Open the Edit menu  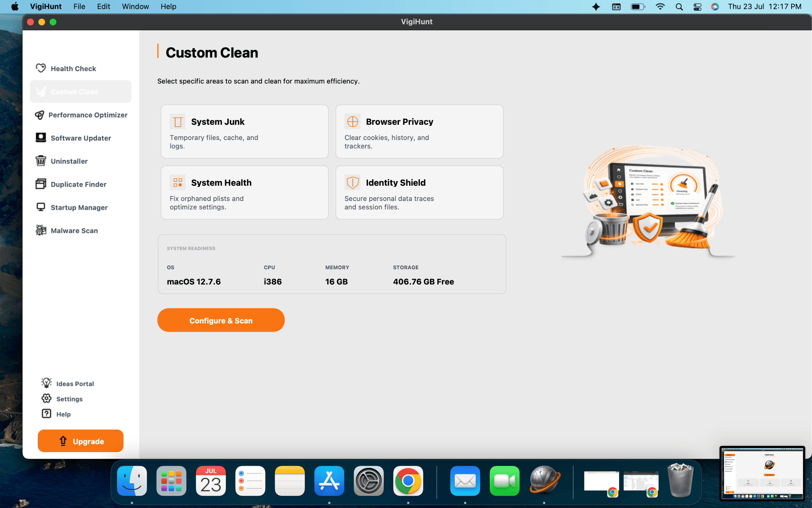coord(104,6)
